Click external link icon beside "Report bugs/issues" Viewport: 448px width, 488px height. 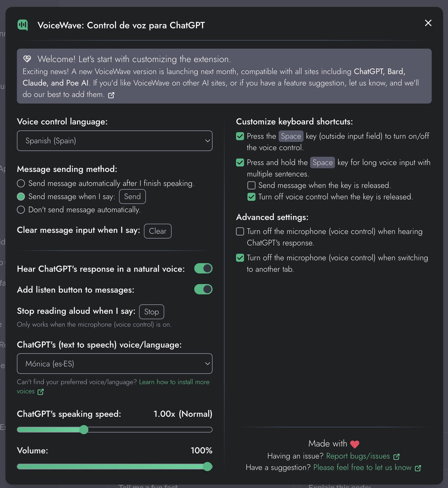(396, 456)
